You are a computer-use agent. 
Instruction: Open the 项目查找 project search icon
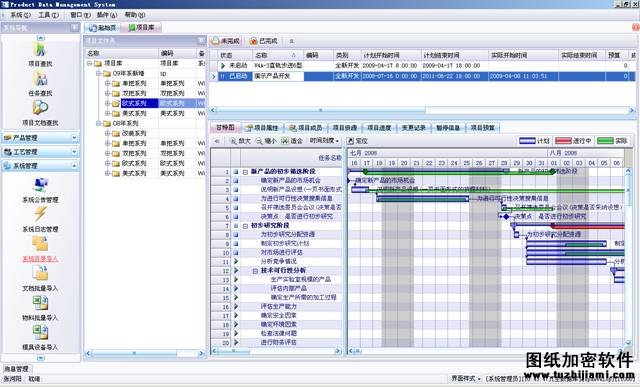(40, 49)
